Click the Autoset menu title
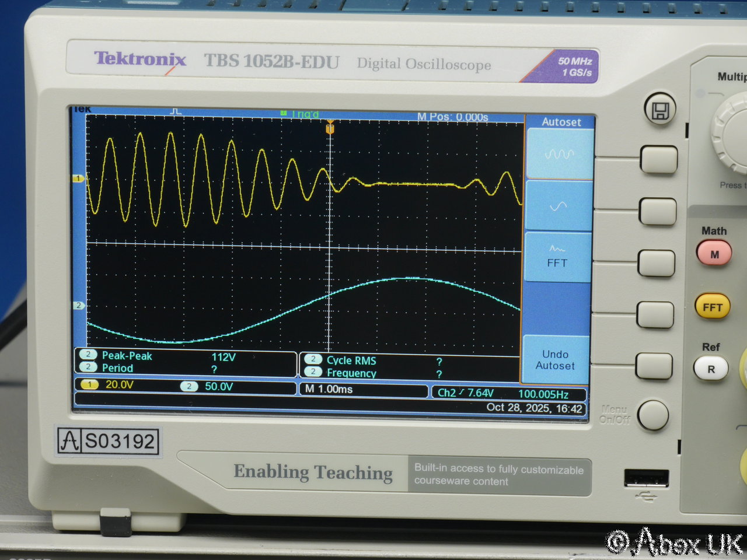747x560 pixels. [561, 122]
